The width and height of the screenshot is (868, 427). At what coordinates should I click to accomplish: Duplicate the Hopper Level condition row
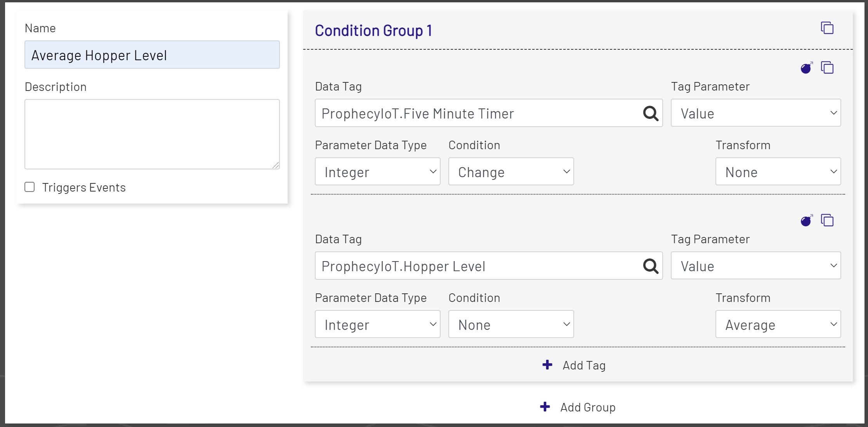(827, 220)
